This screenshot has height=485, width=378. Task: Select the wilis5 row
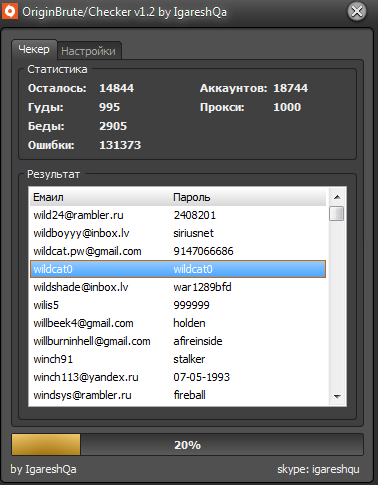[x=178, y=305]
